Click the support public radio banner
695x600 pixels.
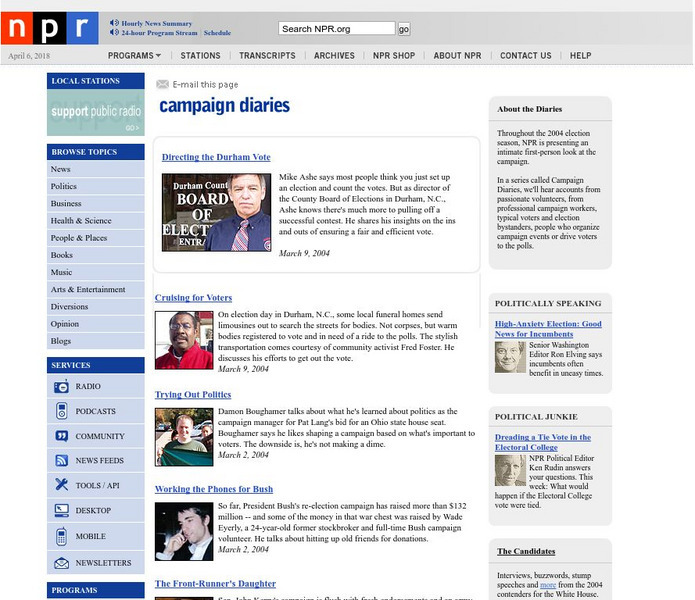(x=96, y=113)
